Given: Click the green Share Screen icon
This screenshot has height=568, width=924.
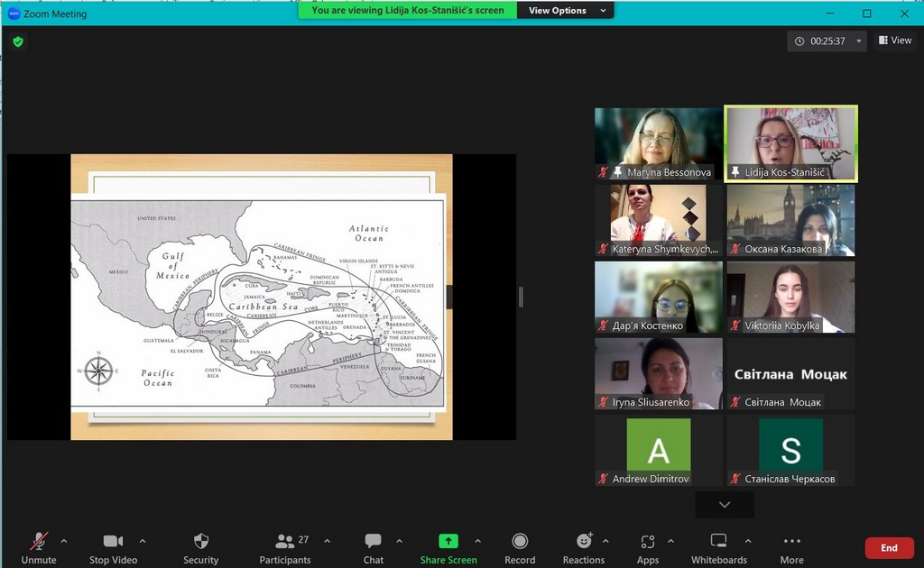Looking at the screenshot, I should tap(448, 541).
